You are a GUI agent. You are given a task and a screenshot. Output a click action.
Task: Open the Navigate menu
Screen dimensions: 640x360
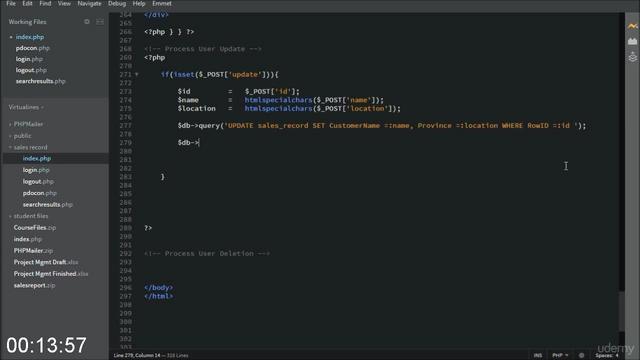click(89, 4)
